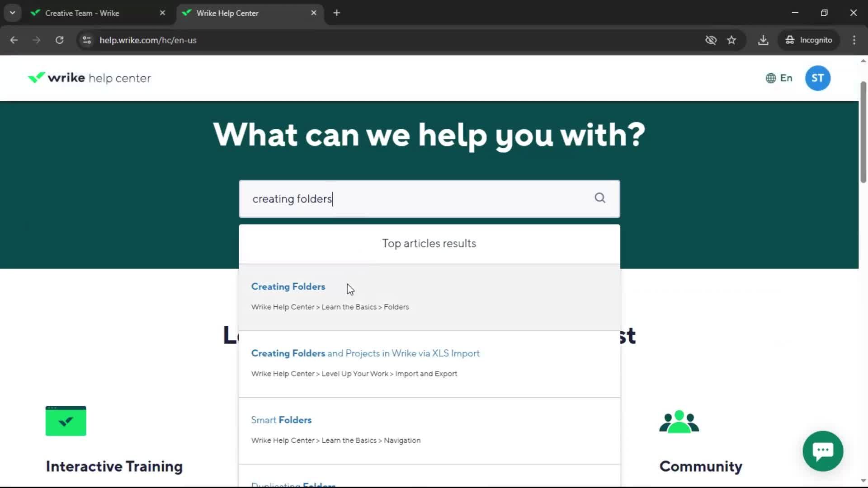Click the 'Top articles results' header
The width and height of the screenshot is (868, 488).
click(x=429, y=244)
